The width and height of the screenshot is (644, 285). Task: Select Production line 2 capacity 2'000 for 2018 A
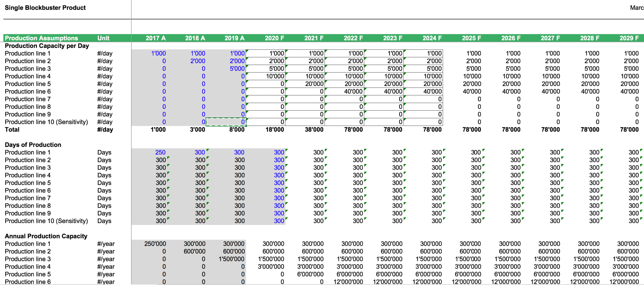(x=198, y=61)
